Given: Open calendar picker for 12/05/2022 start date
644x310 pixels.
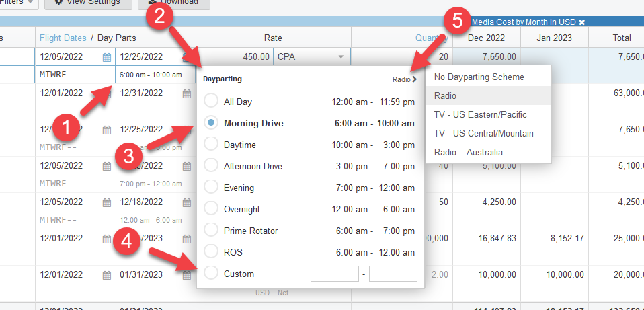Looking at the screenshot, I should click(x=106, y=57).
